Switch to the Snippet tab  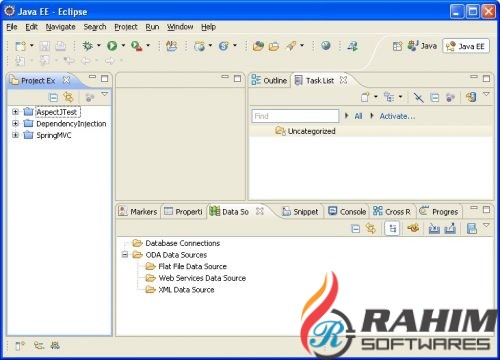click(x=300, y=212)
